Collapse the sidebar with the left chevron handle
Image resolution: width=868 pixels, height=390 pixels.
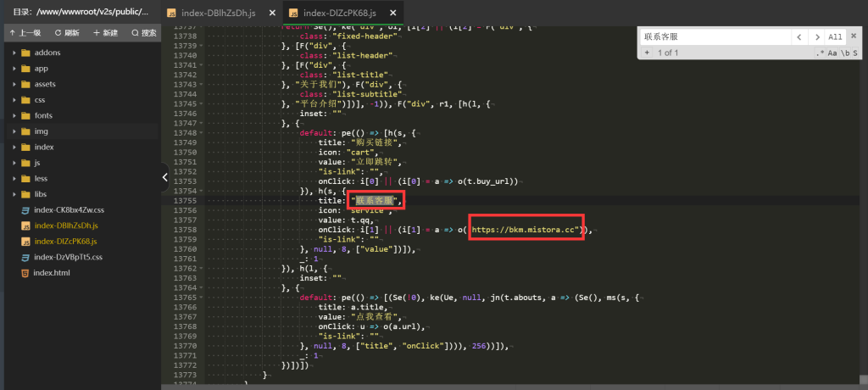click(x=164, y=177)
